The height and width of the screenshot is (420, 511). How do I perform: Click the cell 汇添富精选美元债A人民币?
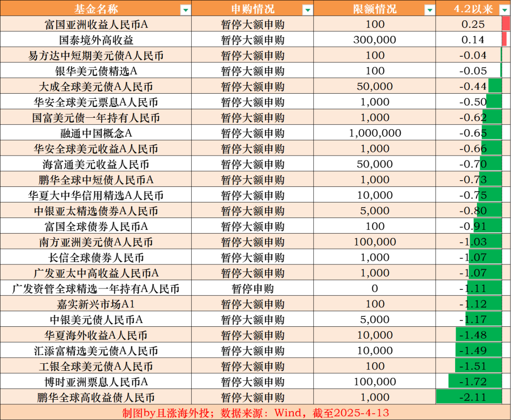click(x=96, y=350)
